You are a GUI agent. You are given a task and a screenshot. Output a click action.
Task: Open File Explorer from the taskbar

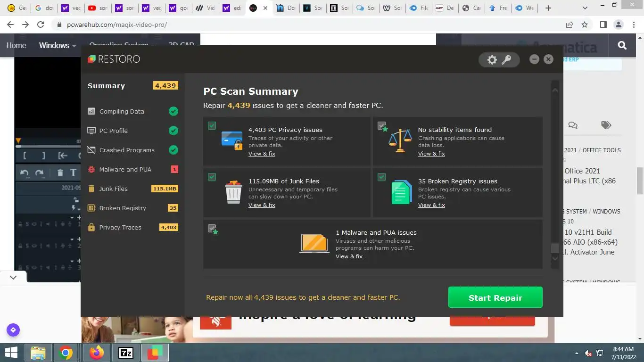38,353
